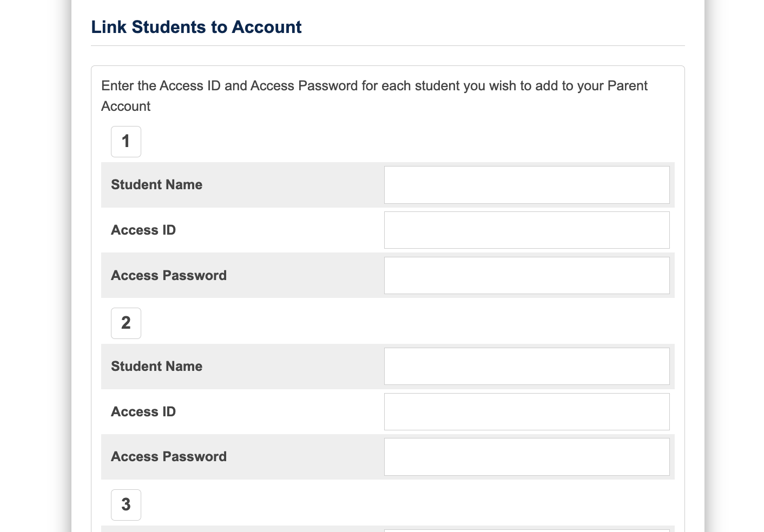764x532 pixels.
Task: Click the number 1 student badge
Action: tap(126, 142)
